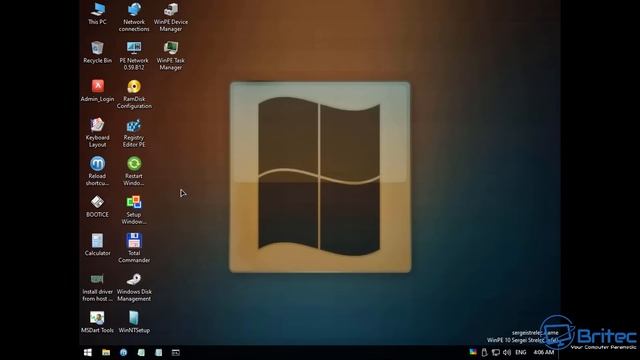Open the Setup Windows shortcut
Image resolution: width=640 pixels, height=360 pixels.
(x=134, y=210)
